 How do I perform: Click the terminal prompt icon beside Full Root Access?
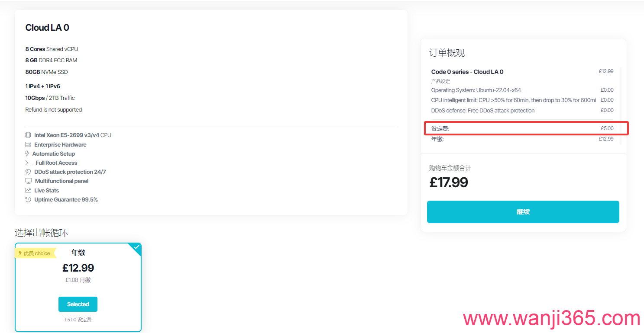pyautogui.click(x=29, y=163)
